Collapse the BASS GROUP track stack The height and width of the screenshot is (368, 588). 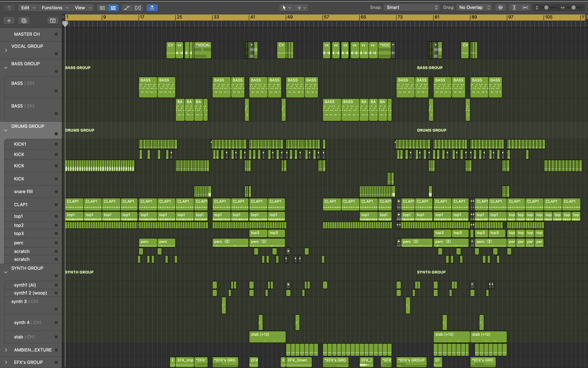6,68
